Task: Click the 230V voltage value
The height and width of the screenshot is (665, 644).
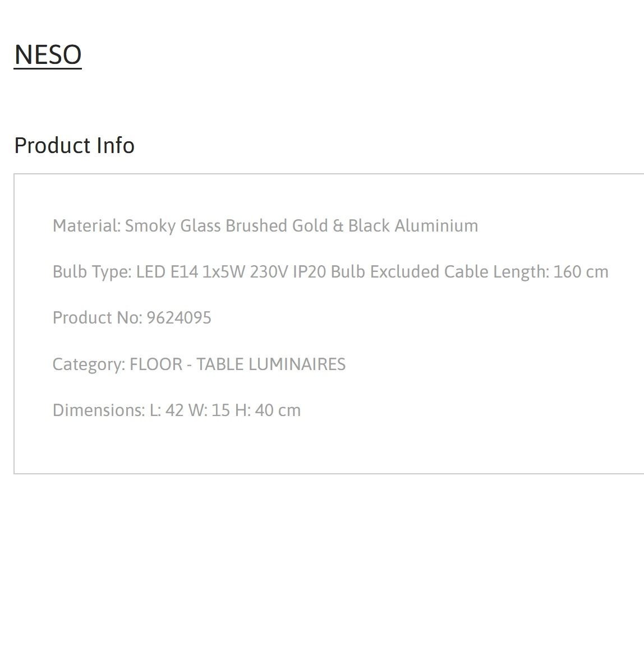Action: tap(269, 272)
